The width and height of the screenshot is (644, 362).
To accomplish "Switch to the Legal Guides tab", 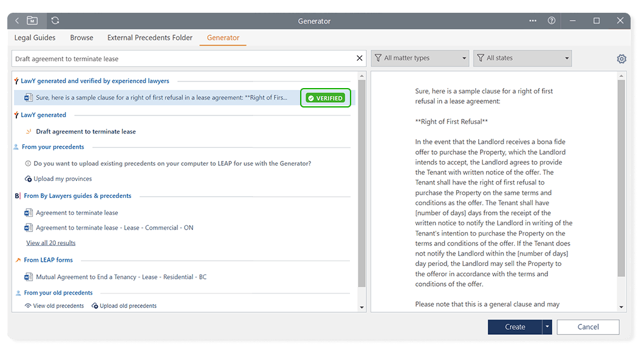I will coord(35,38).
